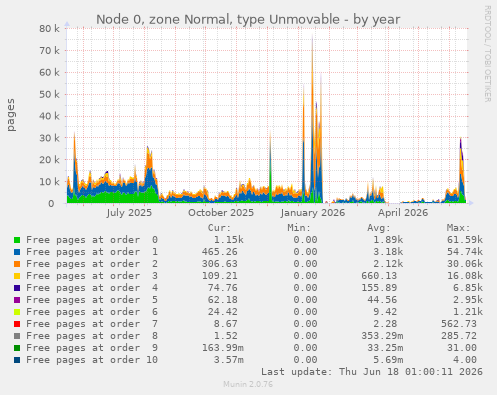The image size is (497, 395).
Task: Click the 'Min:' column header
Action: [299, 228]
